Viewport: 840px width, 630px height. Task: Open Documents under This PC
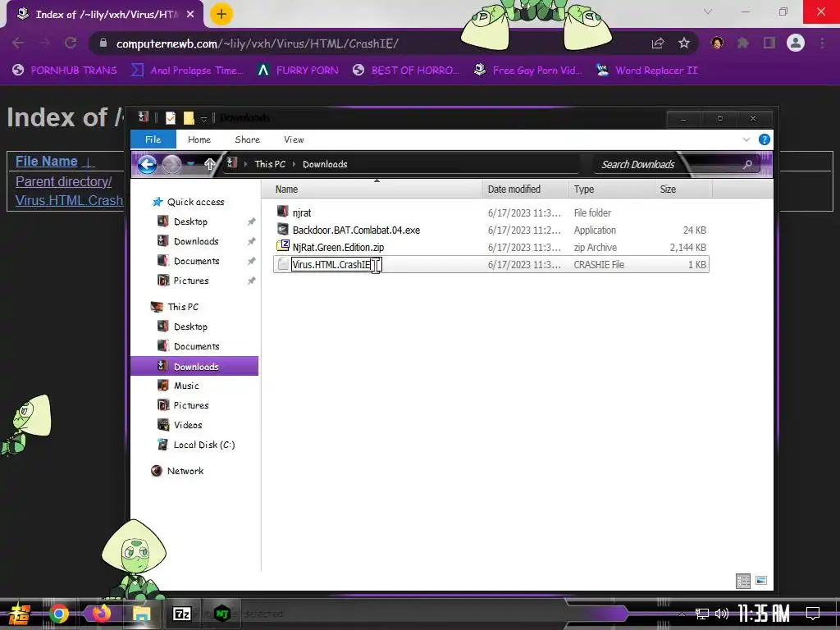(197, 346)
